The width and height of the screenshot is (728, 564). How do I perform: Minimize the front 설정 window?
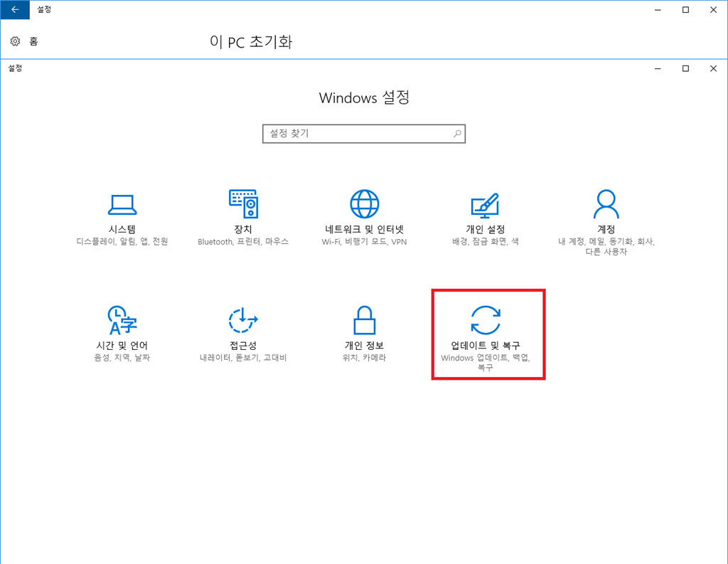click(x=658, y=69)
